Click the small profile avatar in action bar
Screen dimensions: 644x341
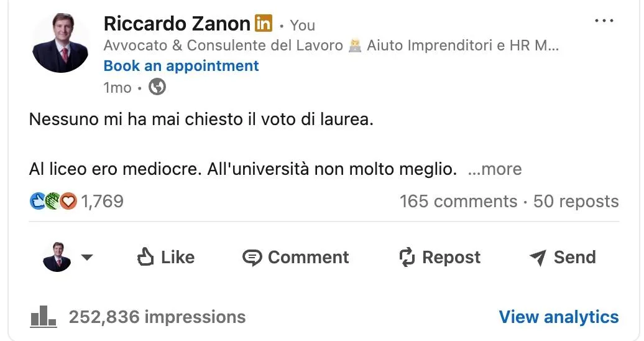57,257
